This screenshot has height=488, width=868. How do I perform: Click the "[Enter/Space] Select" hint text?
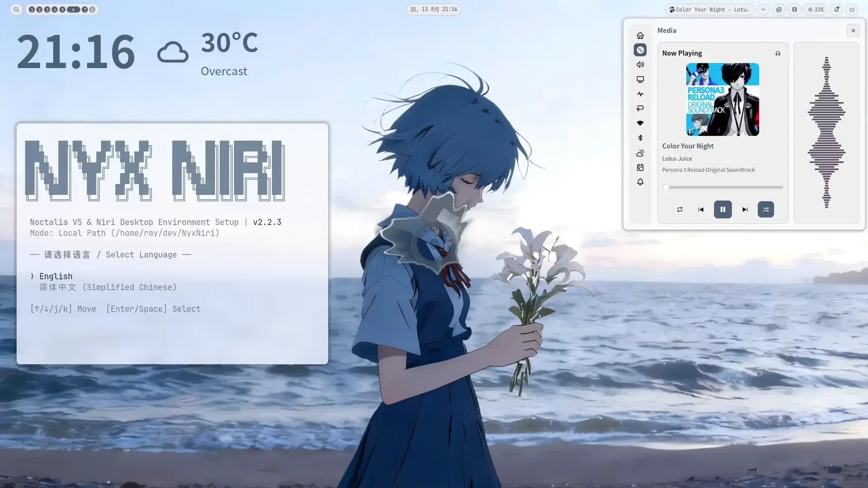[153, 309]
